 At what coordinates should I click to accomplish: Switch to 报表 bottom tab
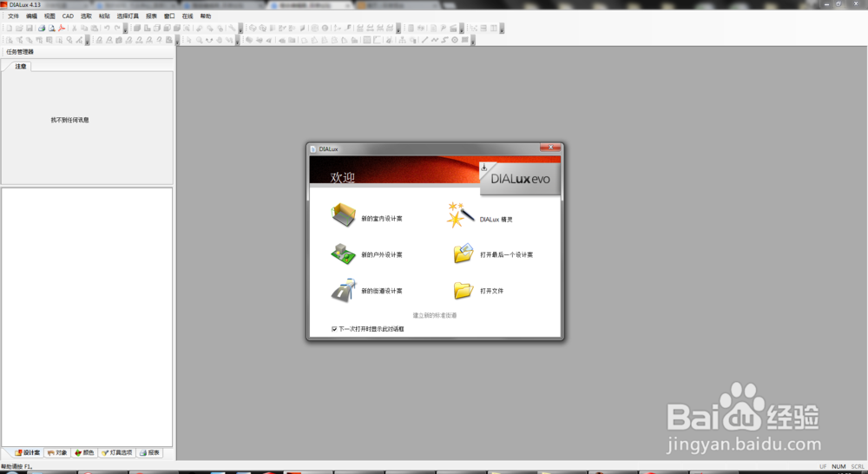[x=149, y=453]
